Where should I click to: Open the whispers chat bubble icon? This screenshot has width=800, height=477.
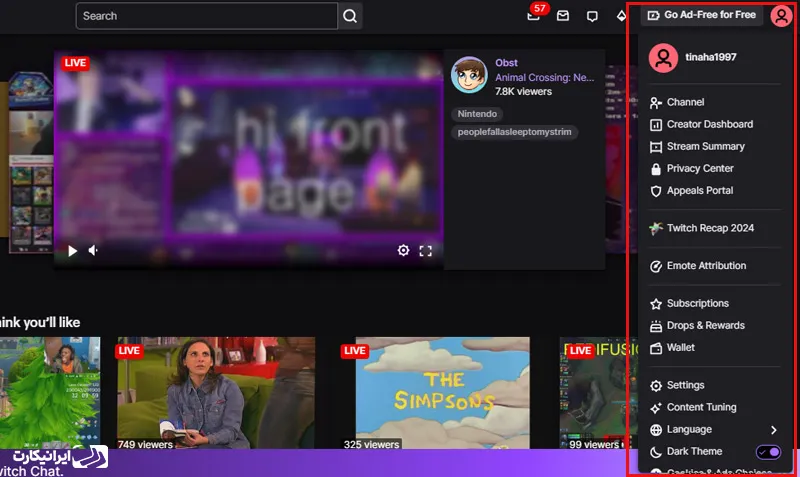click(x=592, y=16)
